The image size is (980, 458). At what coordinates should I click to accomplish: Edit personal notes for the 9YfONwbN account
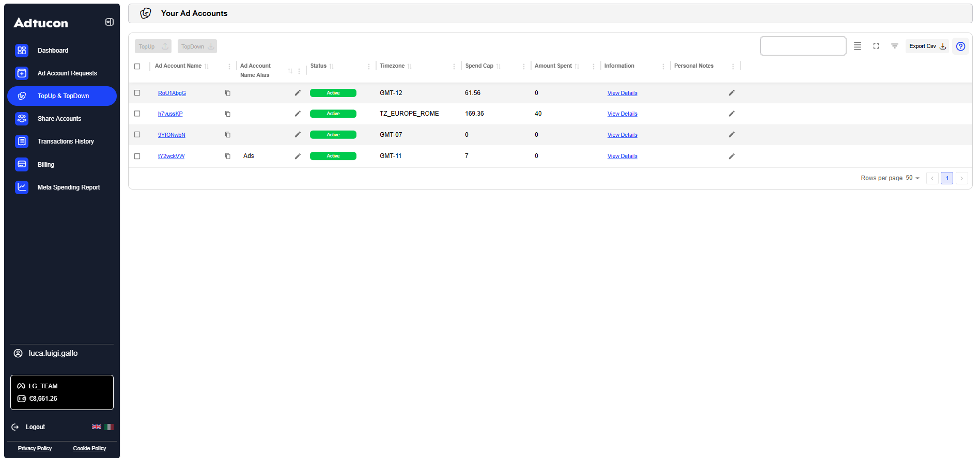pos(732,135)
